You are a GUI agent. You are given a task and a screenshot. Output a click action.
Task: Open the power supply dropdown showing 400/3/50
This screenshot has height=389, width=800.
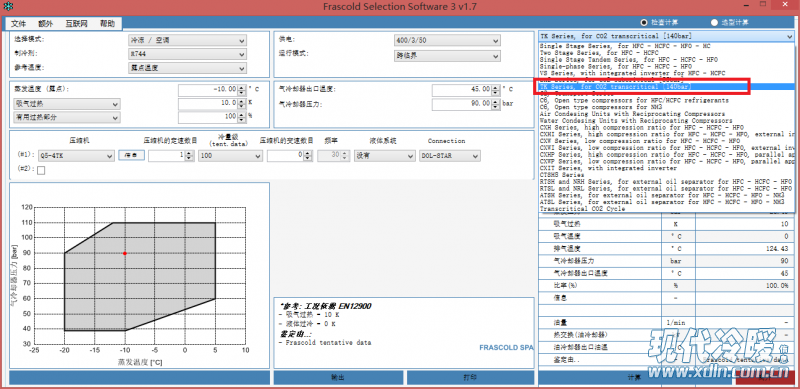pyautogui.click(x=447, y=41)
